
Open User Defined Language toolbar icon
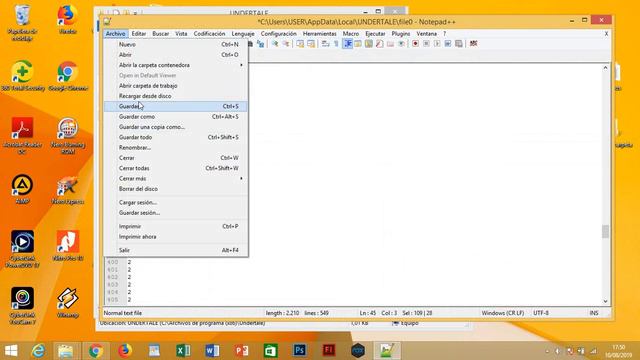tap(358, 44)
